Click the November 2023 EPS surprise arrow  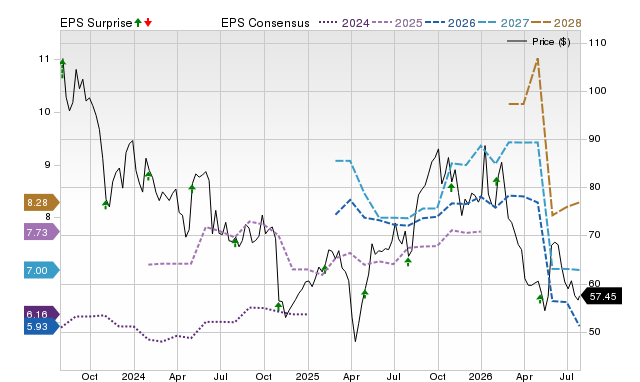pos(106,205)
